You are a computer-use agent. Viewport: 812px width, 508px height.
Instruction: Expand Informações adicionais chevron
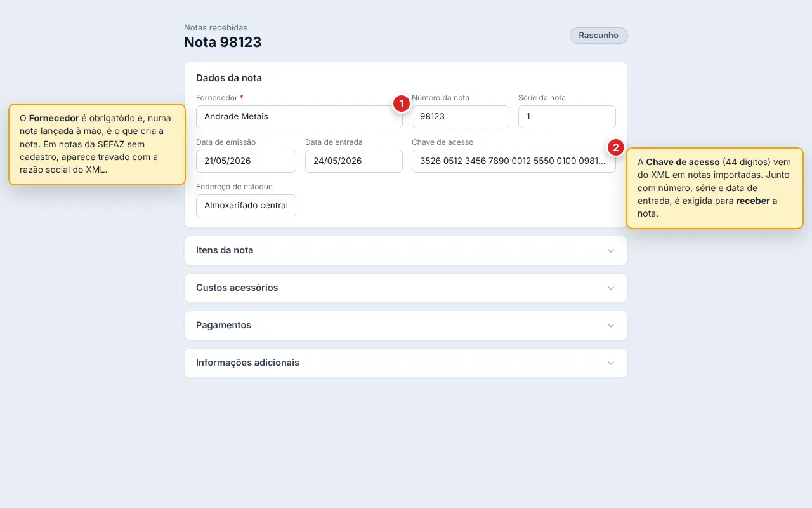[x=611, y=363]
